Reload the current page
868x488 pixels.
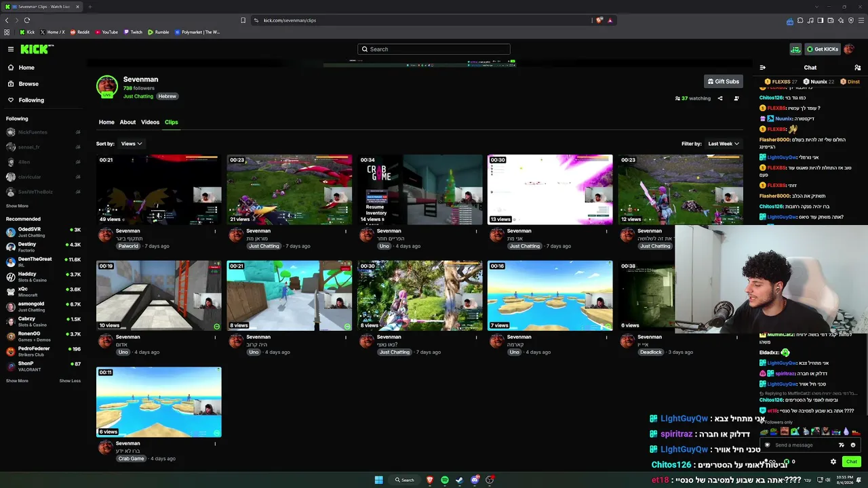pyautogui.click(x=26, y=20)
